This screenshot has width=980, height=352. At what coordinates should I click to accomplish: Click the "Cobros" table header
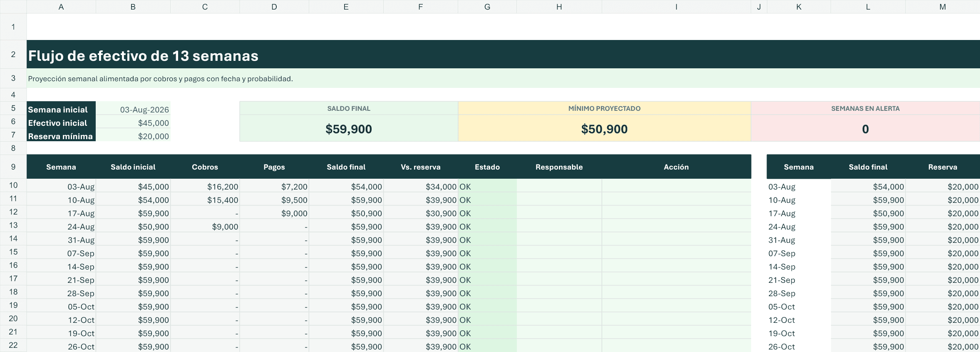coord(205,167)
